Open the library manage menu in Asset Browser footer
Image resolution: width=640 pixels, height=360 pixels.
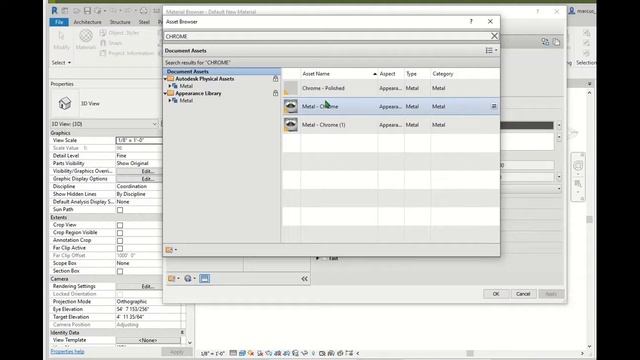(x=171, y=250)
